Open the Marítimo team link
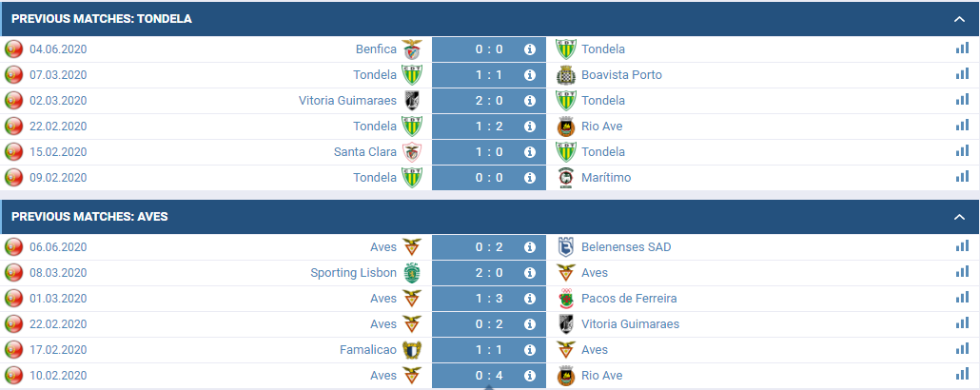The width and height of the screenshot is (980, 390). click(x=606, y=178)
